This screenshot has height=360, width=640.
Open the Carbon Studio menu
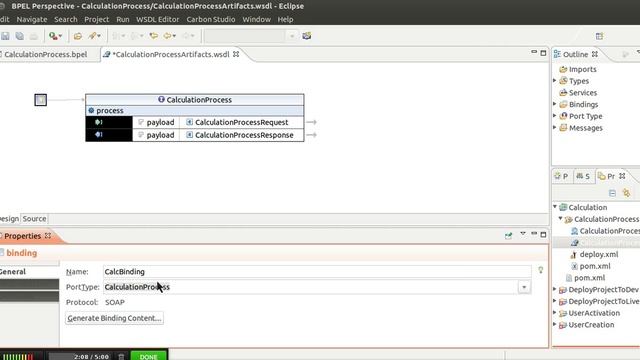211,19
